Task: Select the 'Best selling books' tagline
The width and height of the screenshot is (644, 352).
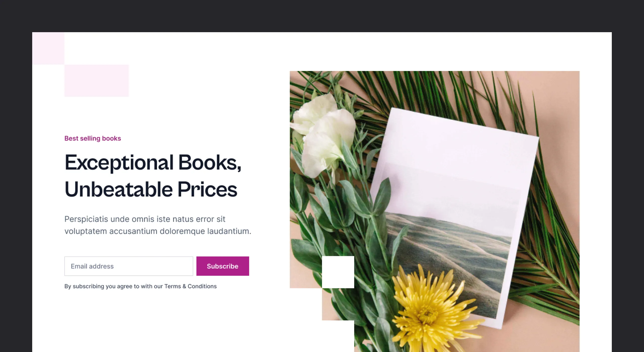Action: 93,138
